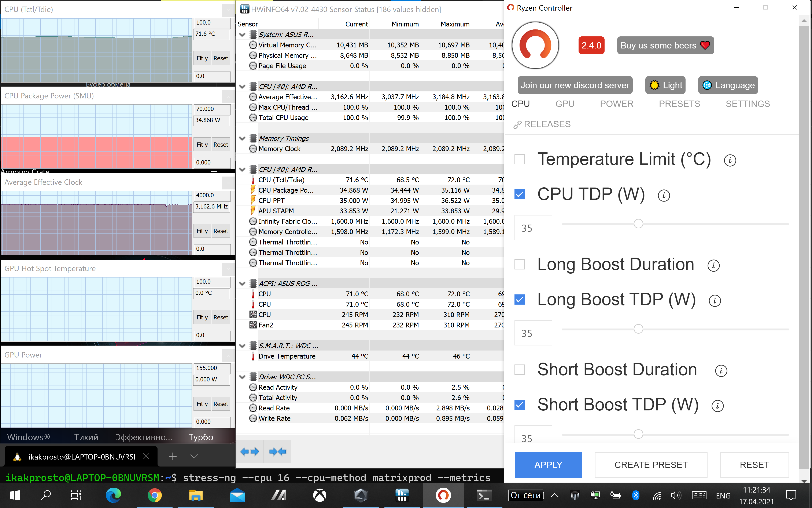The width and height of the screenshot is (812, 508).
Task: Collapse Drive: WDC PC group
Action: tap(242, 377)
